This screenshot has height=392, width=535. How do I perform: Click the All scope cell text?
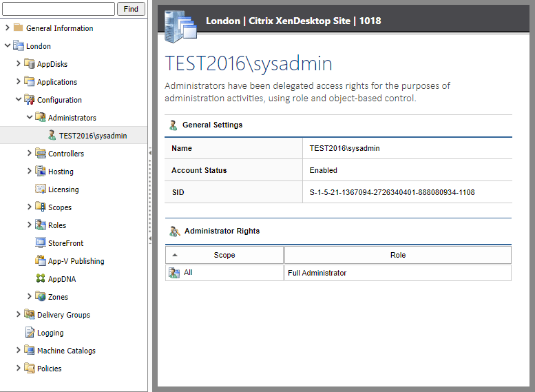(188, 273)
